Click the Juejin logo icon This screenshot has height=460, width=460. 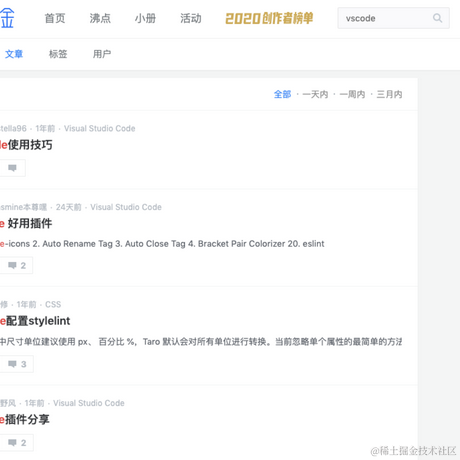[x=7, y=18]
